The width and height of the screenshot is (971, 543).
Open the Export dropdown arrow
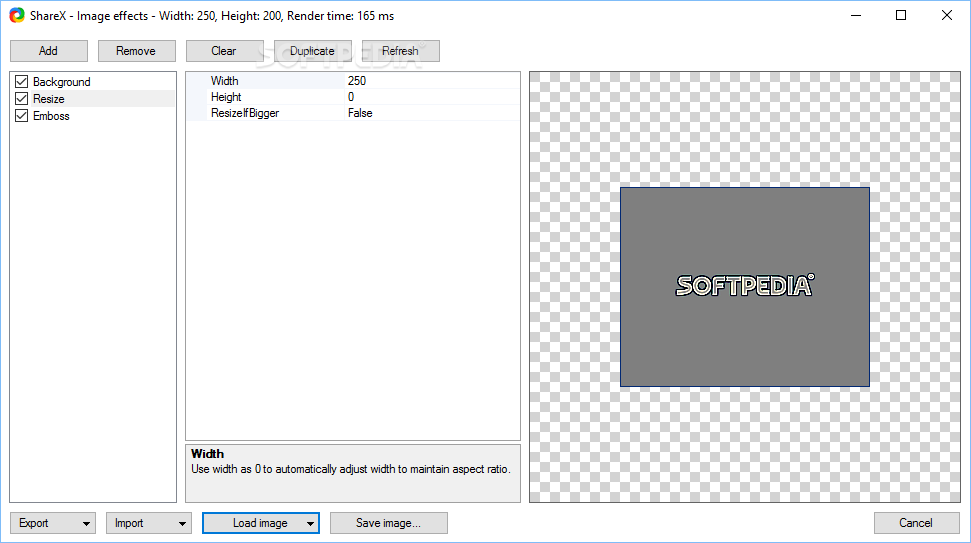pyautogui.click(x=86, y=524)
